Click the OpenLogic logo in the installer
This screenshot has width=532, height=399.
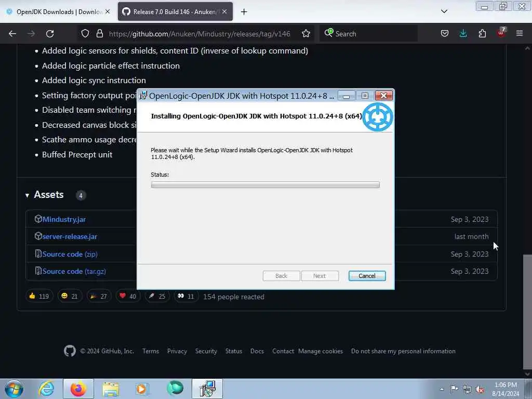pos(377,117)
